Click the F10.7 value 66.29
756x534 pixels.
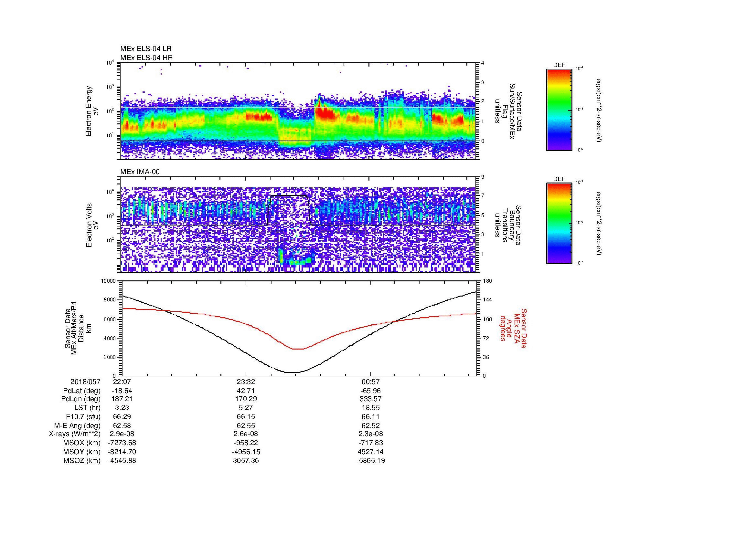(122, 416)
